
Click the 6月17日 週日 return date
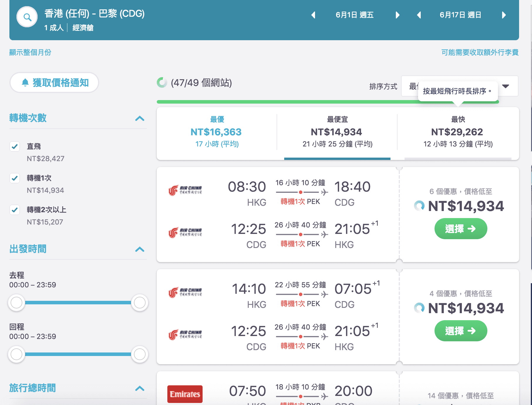pos(460,15)
